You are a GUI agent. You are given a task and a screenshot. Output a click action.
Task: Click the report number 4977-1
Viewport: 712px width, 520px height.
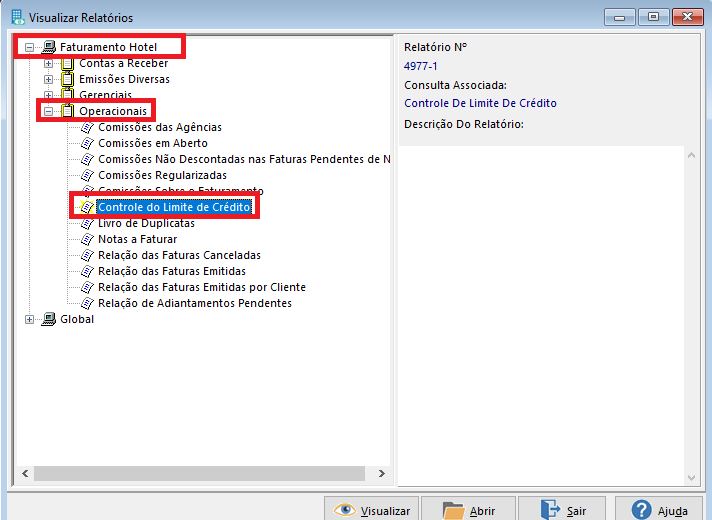click(x=420, y=66)
